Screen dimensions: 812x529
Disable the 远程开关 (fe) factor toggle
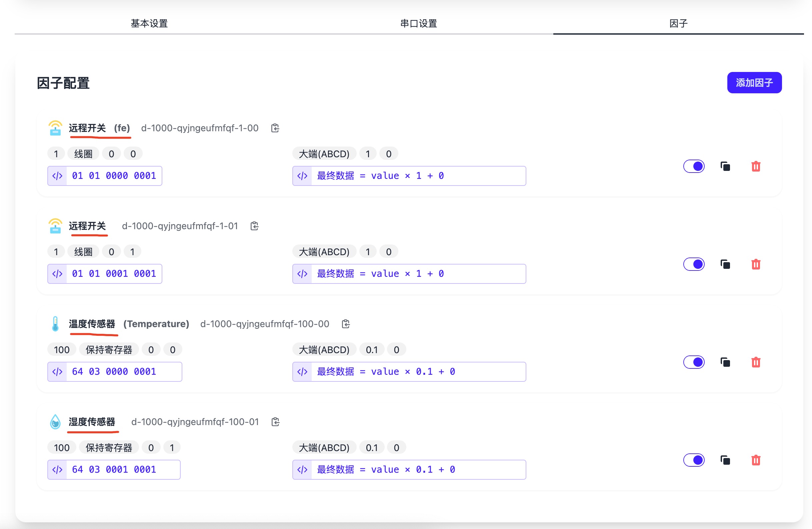tap(694, 167)
